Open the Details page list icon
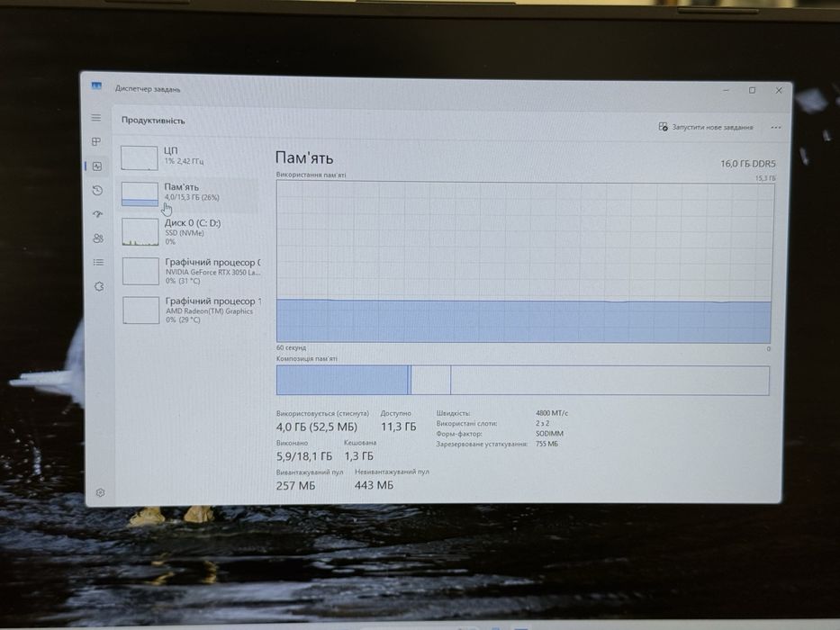The image size is (840, 630). coord(98,263)
